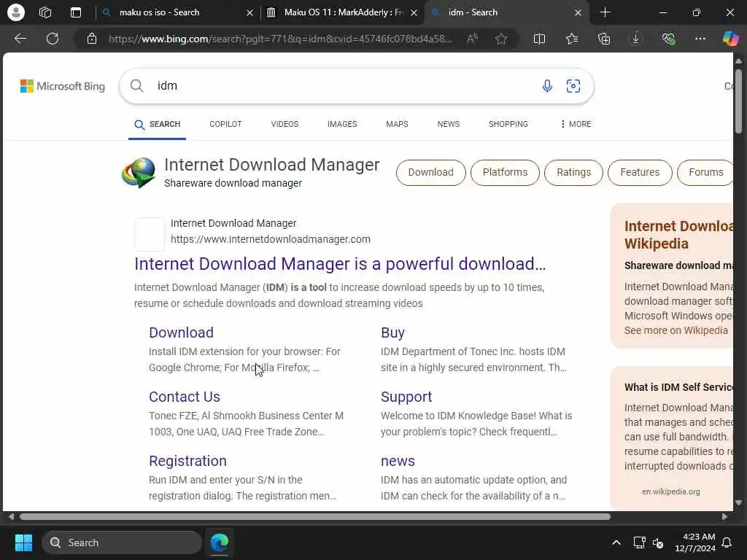Click the Internet Download Manager logo icon
The width and height of the screenshot is (747, 560).
point(139,172)
